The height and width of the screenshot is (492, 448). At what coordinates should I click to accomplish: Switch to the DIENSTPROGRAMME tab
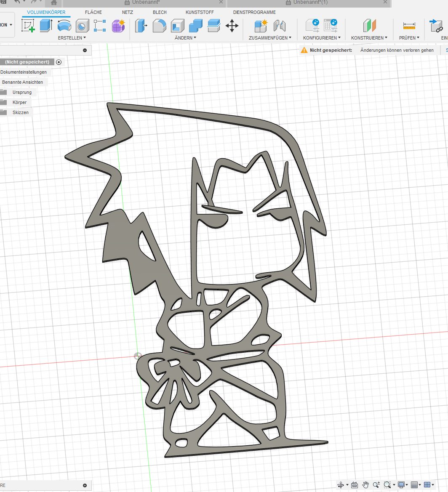click(x=254, y=12)
